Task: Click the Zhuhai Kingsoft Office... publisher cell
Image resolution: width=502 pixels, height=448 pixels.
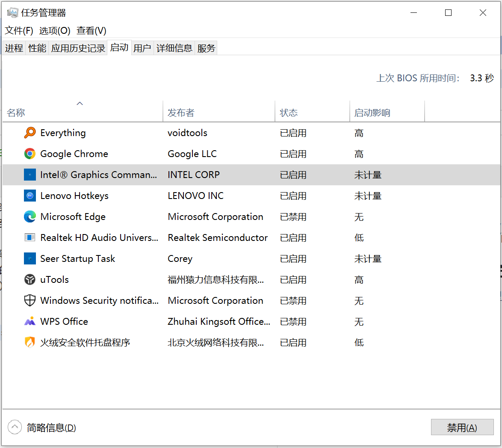Action: pyautogui.click(x=219, y=321)
